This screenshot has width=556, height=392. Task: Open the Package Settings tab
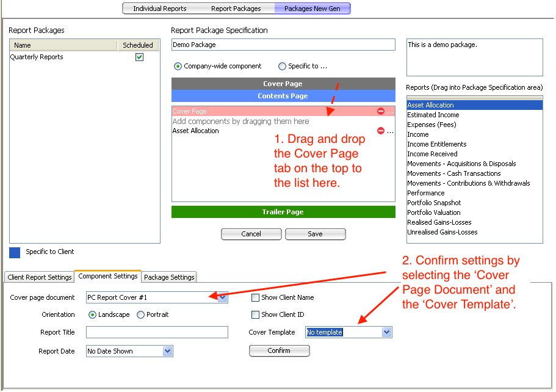pyautogui.click(x=169, y=277)
